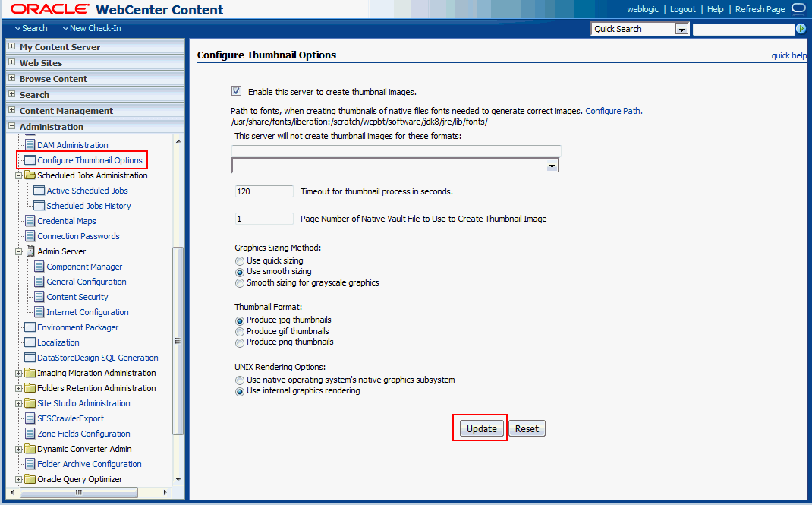This screenshot has width=812, height=505.
Task: Expand Content Management tray
Action: 12,110
